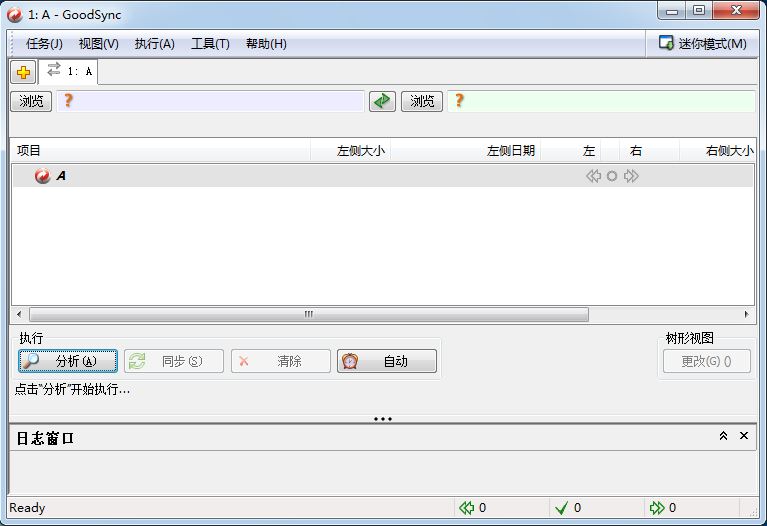Click horizontal scrollbar right arrow
767x526 pixels.
tap(746, 314)
